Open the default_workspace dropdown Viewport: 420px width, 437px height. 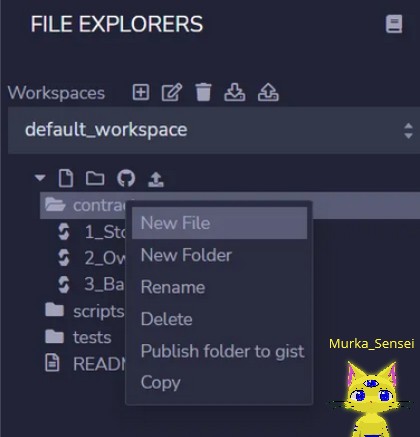[x=214, y=130]
